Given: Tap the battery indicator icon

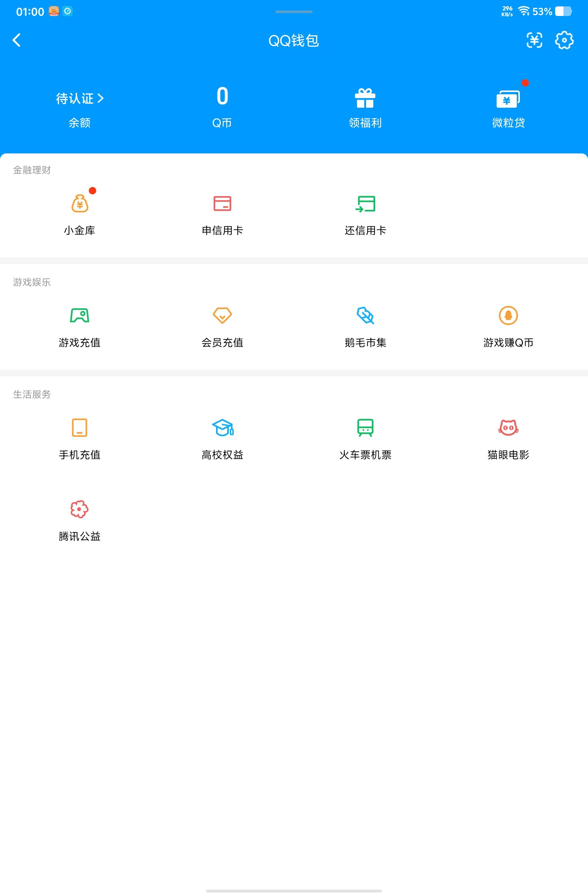Looking at the screenshot, I should [564, 11].
